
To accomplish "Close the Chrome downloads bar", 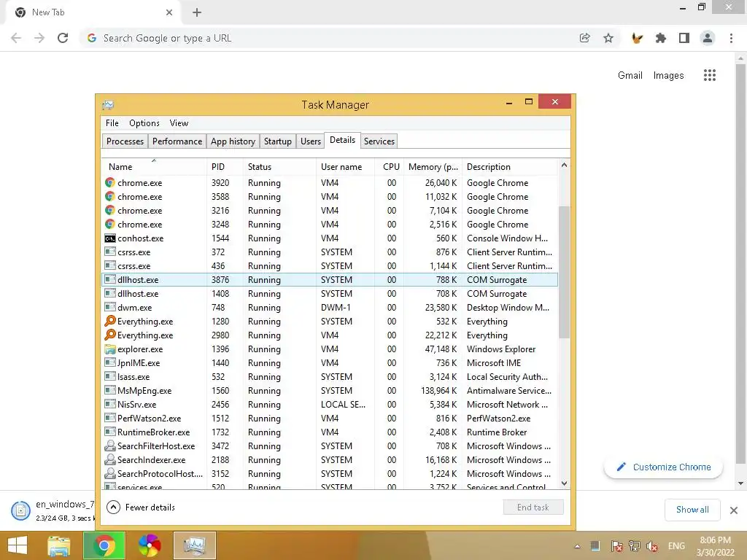I will (734, 510).
